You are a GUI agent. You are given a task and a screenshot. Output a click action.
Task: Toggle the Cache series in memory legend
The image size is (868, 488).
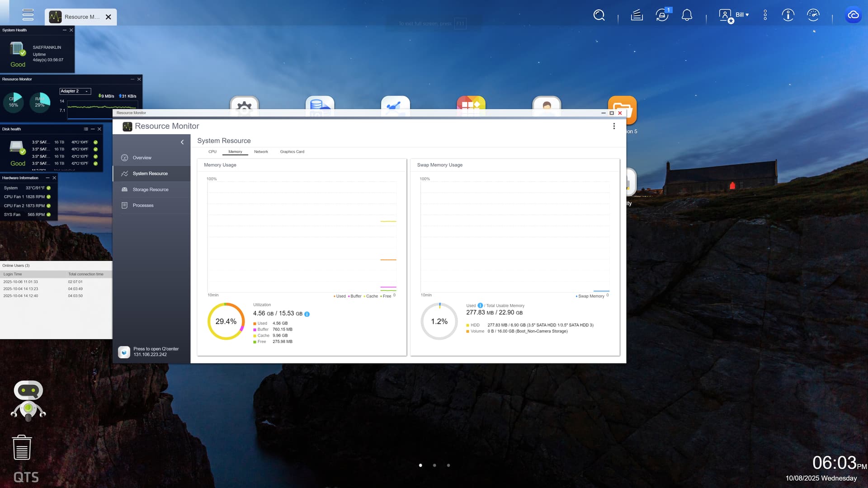(x=371, y=296)
